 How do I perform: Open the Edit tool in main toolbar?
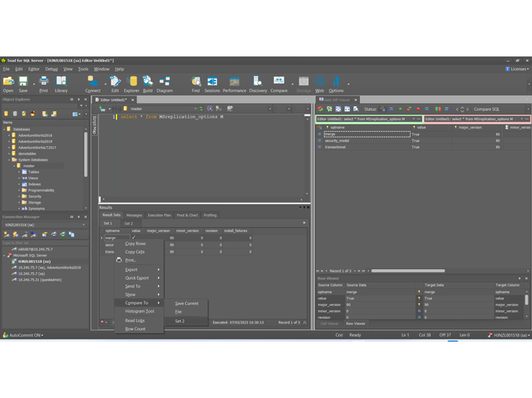(x=115, y=84)
